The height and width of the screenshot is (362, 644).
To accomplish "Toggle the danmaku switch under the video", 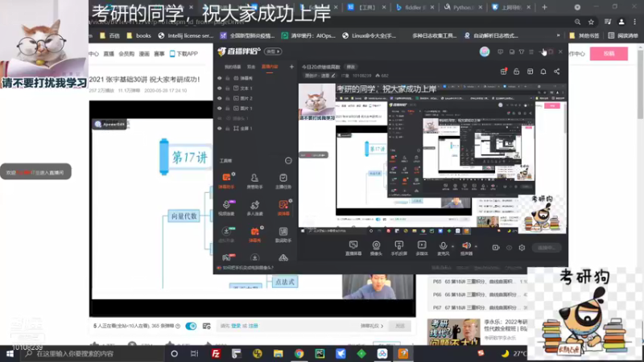I will [191, 326].
